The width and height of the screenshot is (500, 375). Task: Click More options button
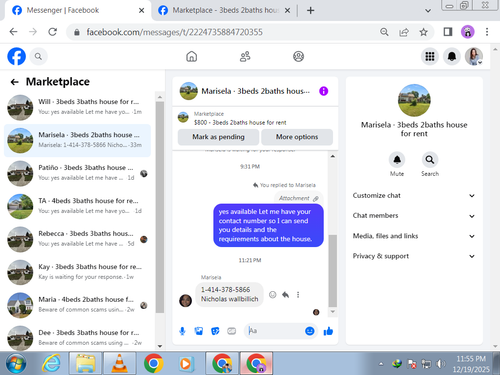pyautogui.click(x=297, y=137)
